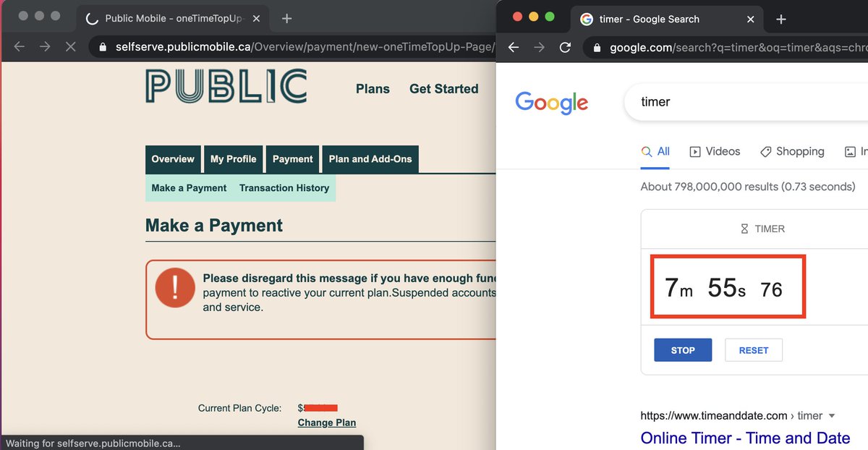
Task: Open a new tab in Google window
Action: coord(780,20)
